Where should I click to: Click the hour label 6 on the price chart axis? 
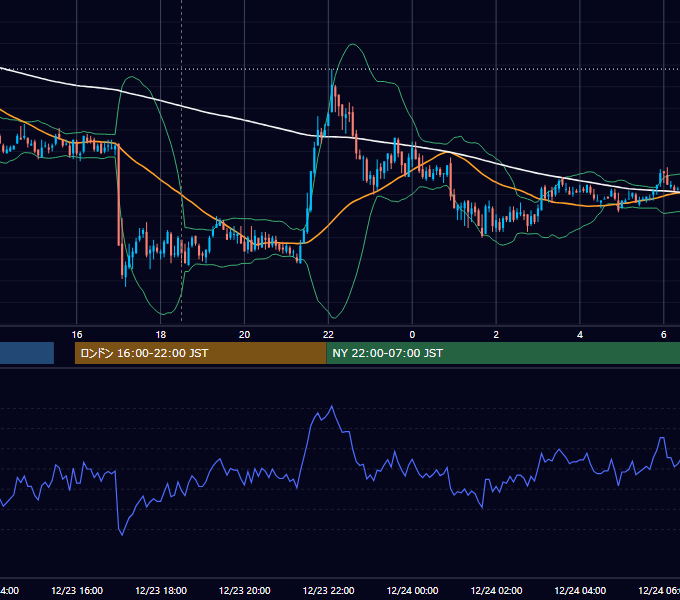pos(664,334)
